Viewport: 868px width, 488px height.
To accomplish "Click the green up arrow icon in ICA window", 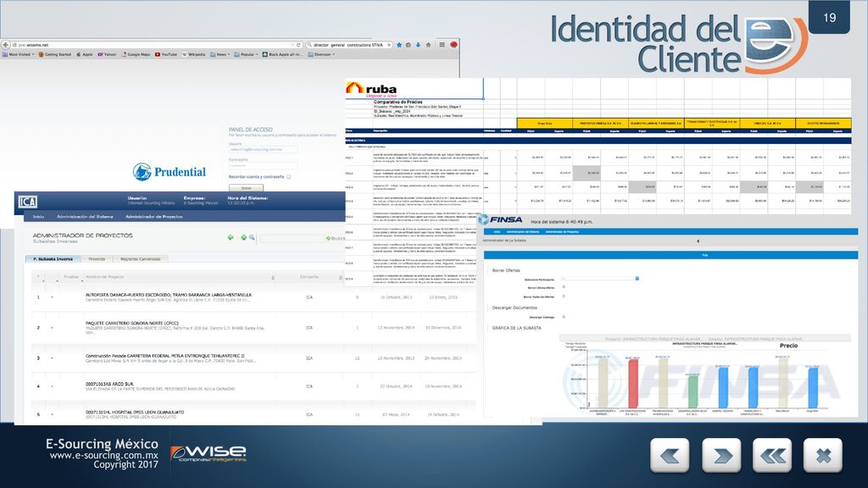I will [243, 237].
